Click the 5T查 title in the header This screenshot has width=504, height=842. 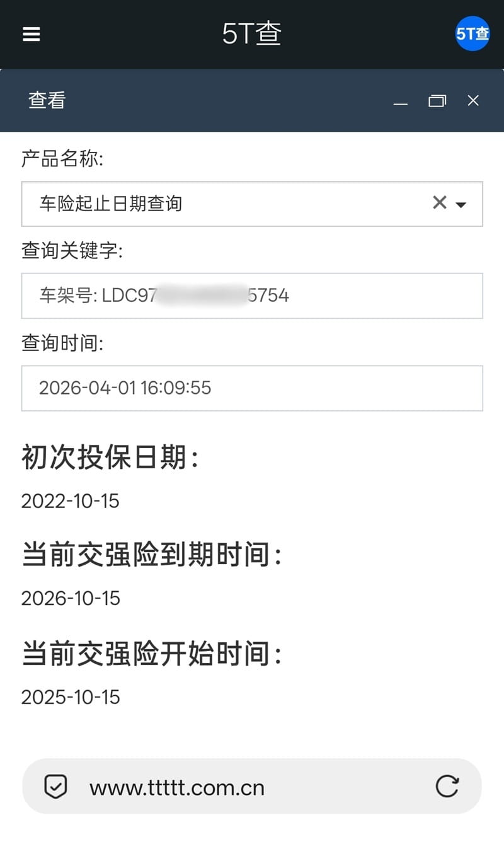pos(251,34)
